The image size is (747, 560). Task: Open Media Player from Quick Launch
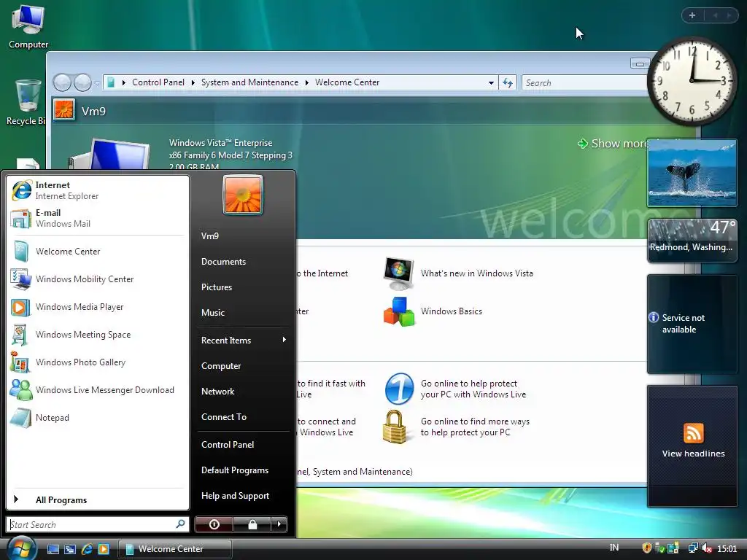(104, 549)
